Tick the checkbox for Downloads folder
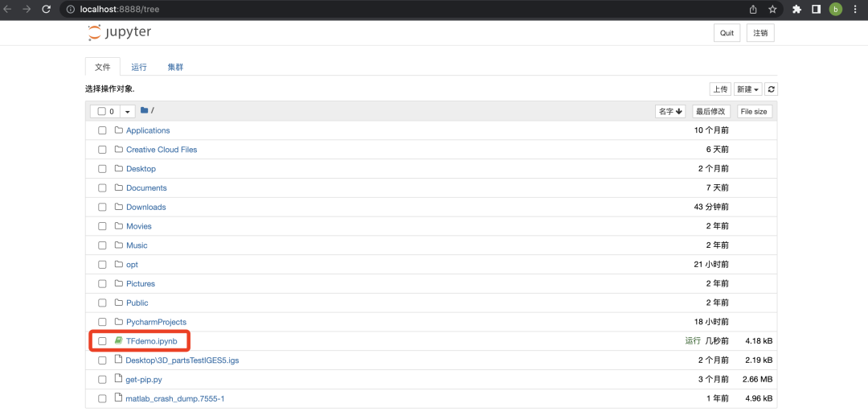 point(102,207)
